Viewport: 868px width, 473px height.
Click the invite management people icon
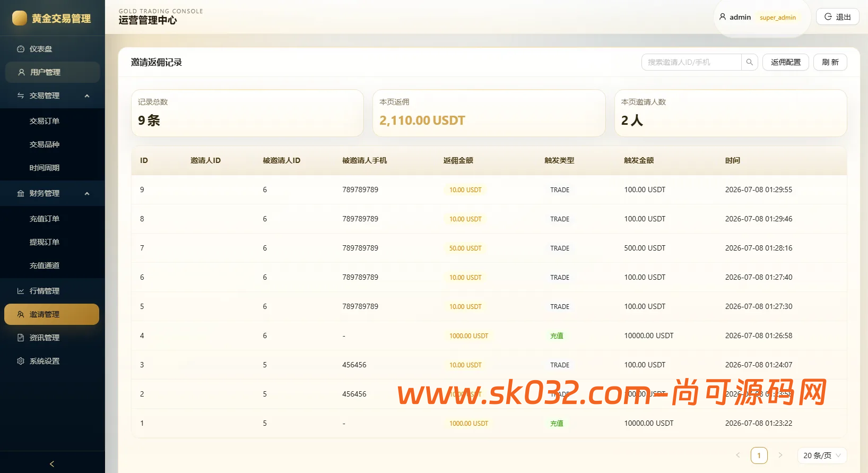pyautogui.click(x=21, y=314)
